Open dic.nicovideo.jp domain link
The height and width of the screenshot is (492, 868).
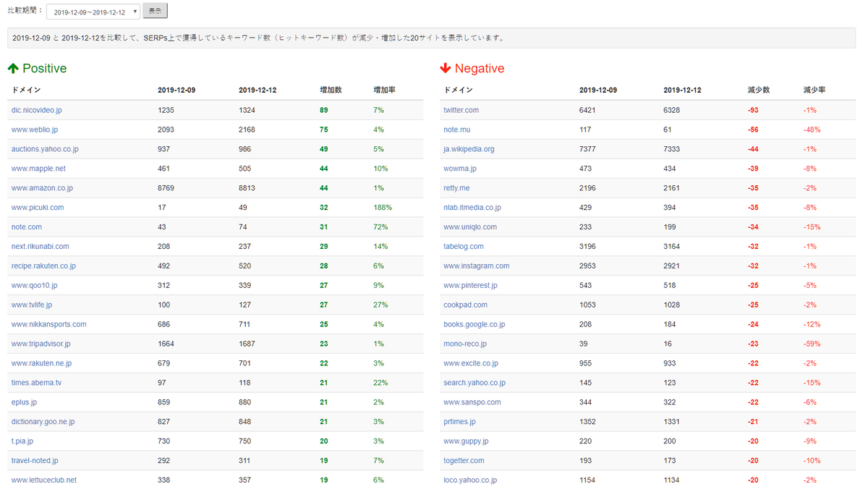point(37,110)
